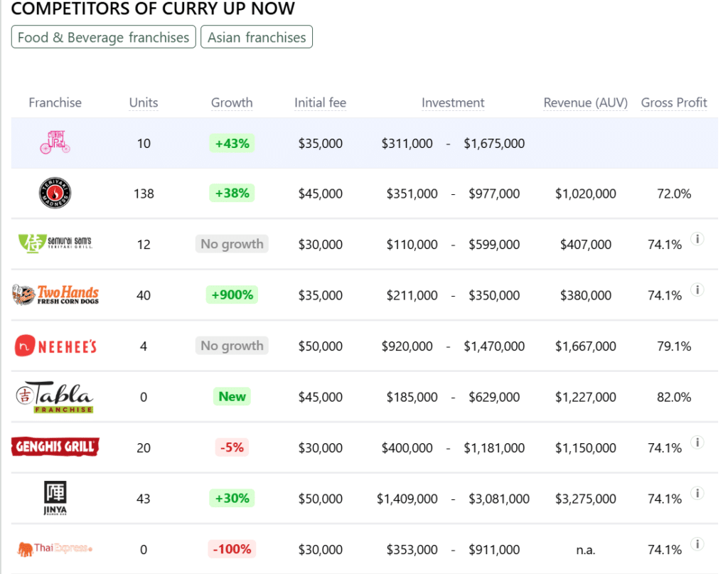Click info icon in JINYA row
This screenshot has height=574, width=728.
pos(697,493)
